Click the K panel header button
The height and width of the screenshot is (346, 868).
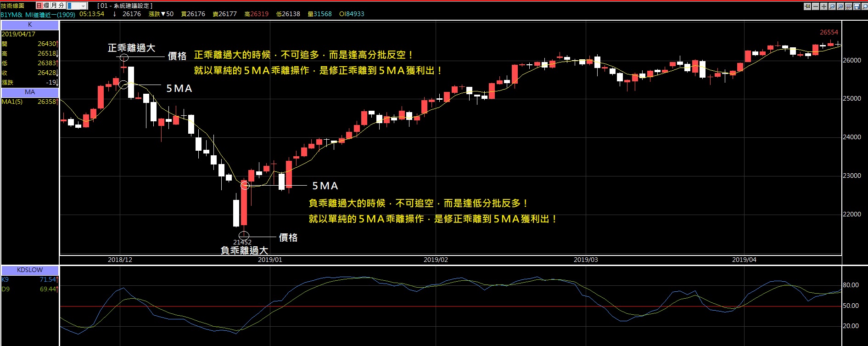[30, 25]
